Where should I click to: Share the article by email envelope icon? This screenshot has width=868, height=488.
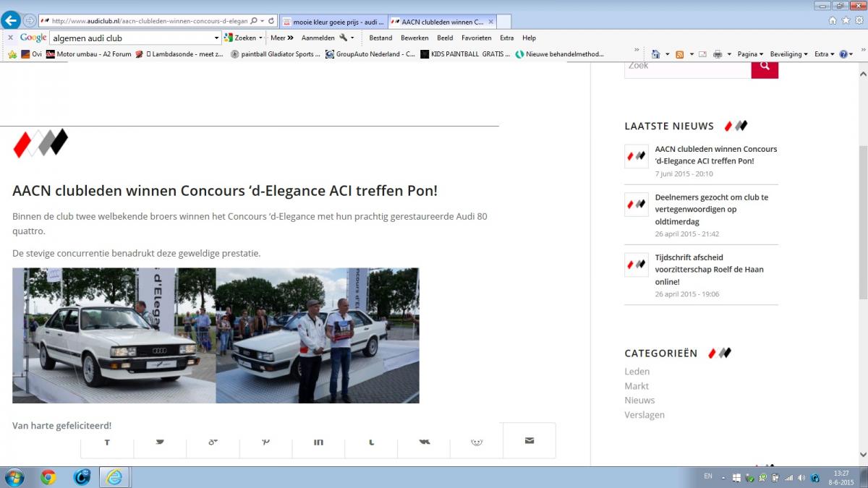(529, 441)
